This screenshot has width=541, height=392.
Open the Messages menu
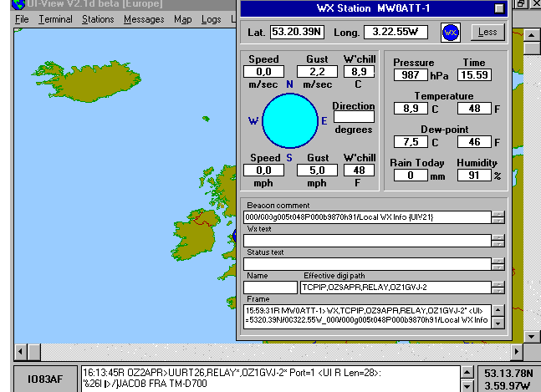tap(144, 19)
